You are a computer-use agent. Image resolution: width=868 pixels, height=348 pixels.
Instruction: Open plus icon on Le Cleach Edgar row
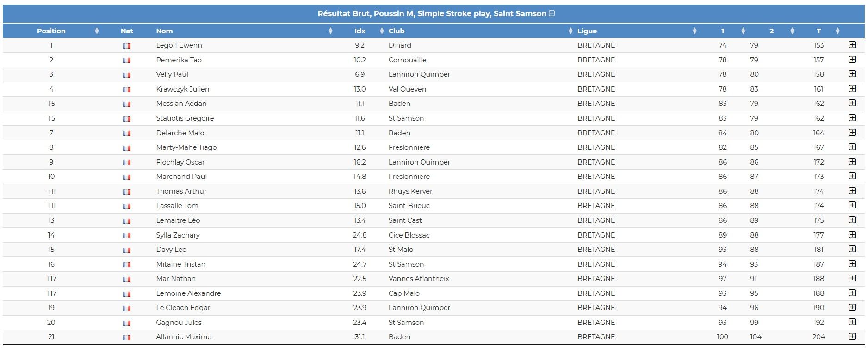852,307
